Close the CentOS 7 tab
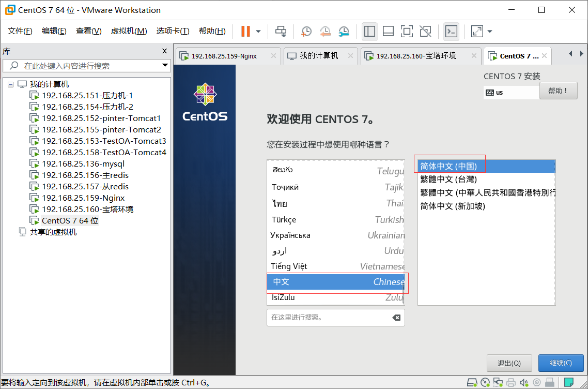The height and width of the screenshot is (389, 588). (x=545, y=56)
